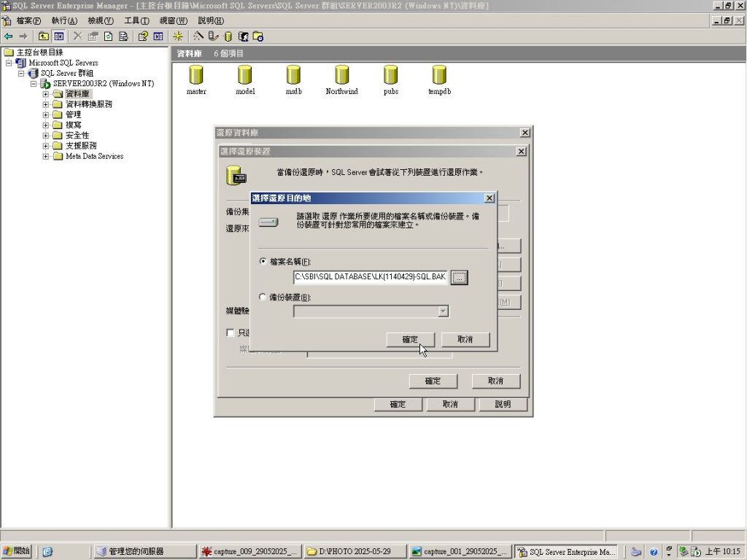Click the msdb database icon
Screen dimensions: 747x560
pyautogui.click(x=293, y=75)
